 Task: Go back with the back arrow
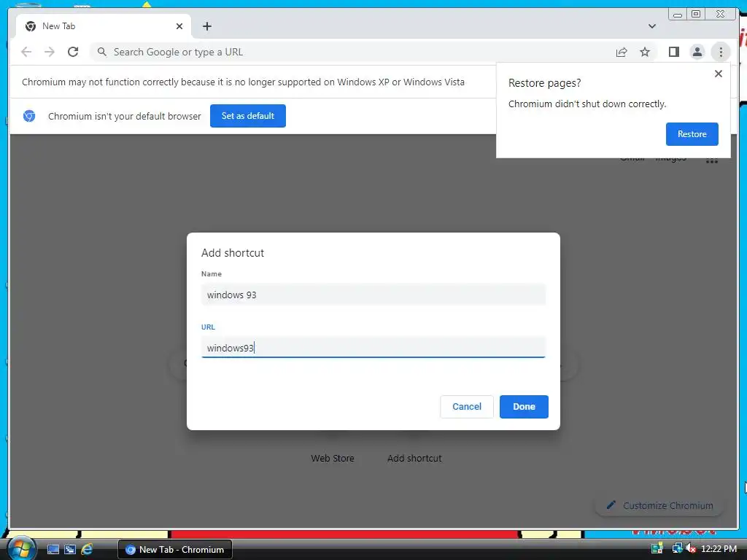coord(26,52)
